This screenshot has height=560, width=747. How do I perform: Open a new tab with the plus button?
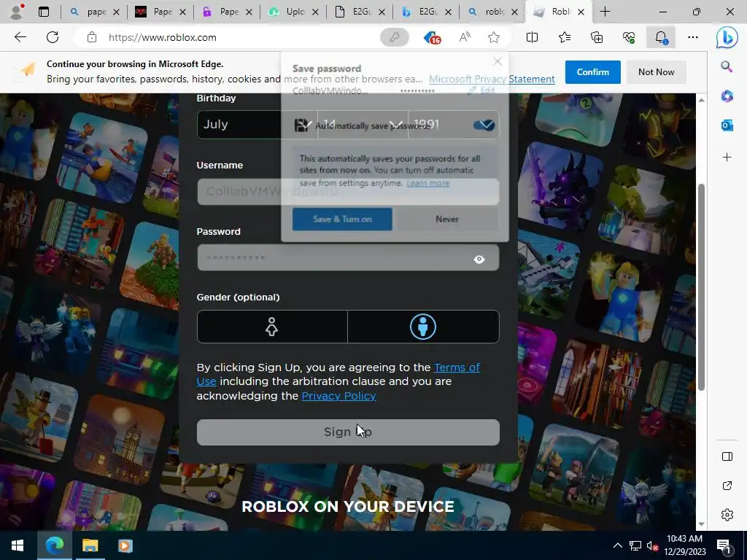(x=605, y=12)
